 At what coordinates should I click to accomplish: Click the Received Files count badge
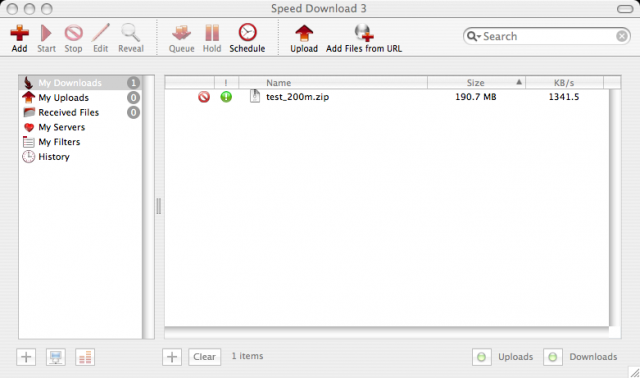(133, 112)
